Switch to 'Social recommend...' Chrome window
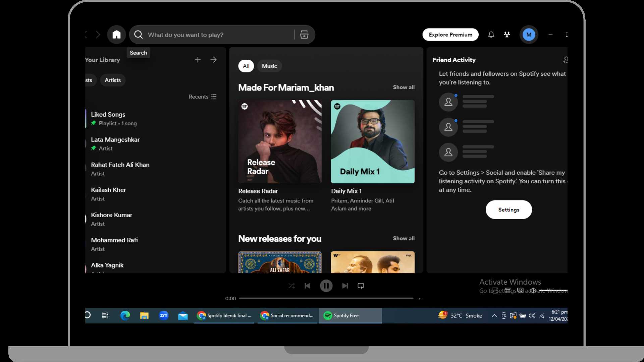The width and height of the screenshot is (644, 362). [287, 315]
